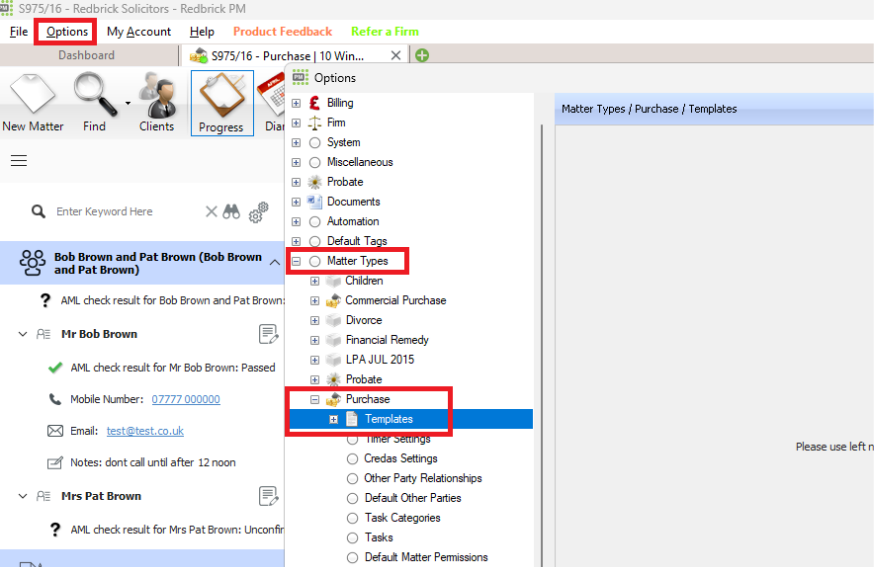Click the envelope icon beside Email
Viewport: 876px width, 567px height.
click(55, 431)
